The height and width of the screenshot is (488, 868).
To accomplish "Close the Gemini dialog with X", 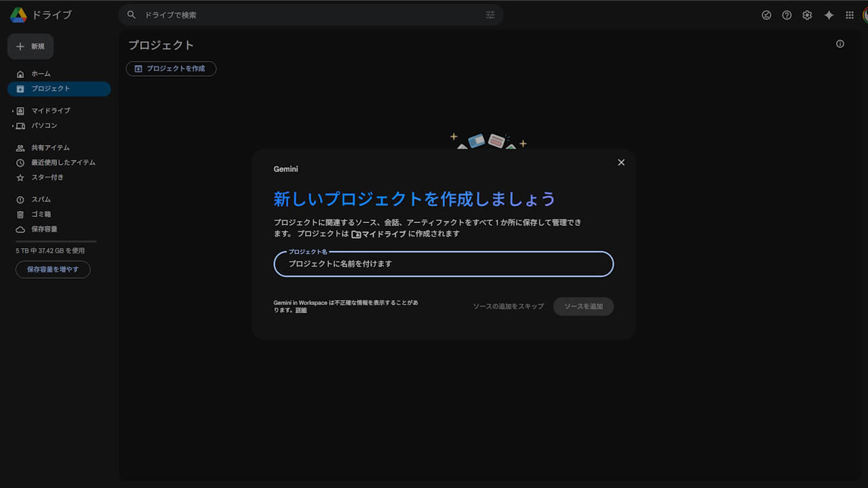I will (621, 163).
